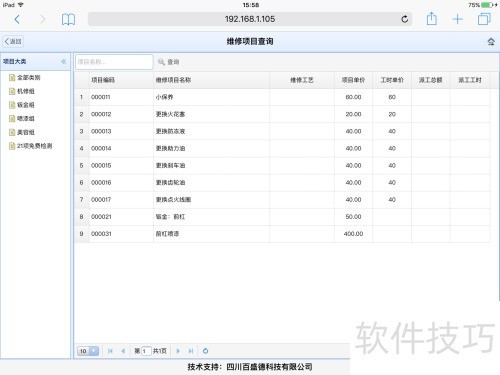The width and height of the screenshot is (500, 375).
Task: Click the 派工总额 column header
Action: pyautogui.click(x=431, y=80)
